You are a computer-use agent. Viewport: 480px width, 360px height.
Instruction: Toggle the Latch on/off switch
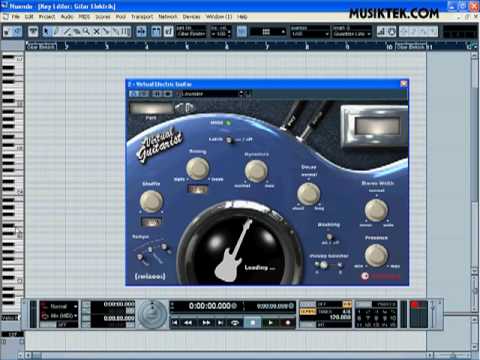click(x=229, y=140)
